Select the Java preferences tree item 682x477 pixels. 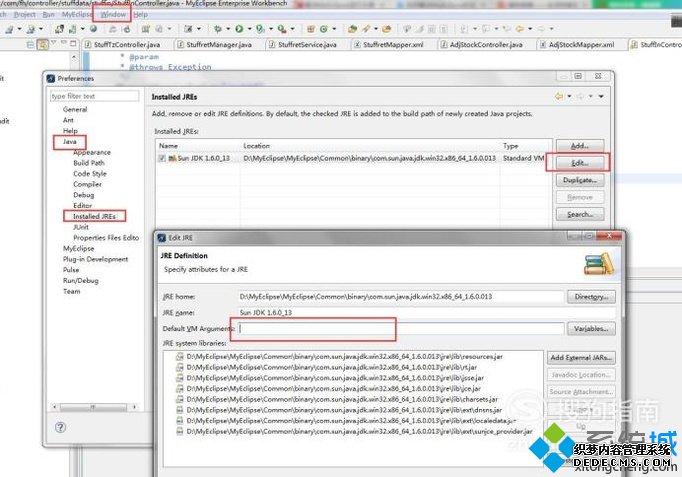tap(70, 142)
